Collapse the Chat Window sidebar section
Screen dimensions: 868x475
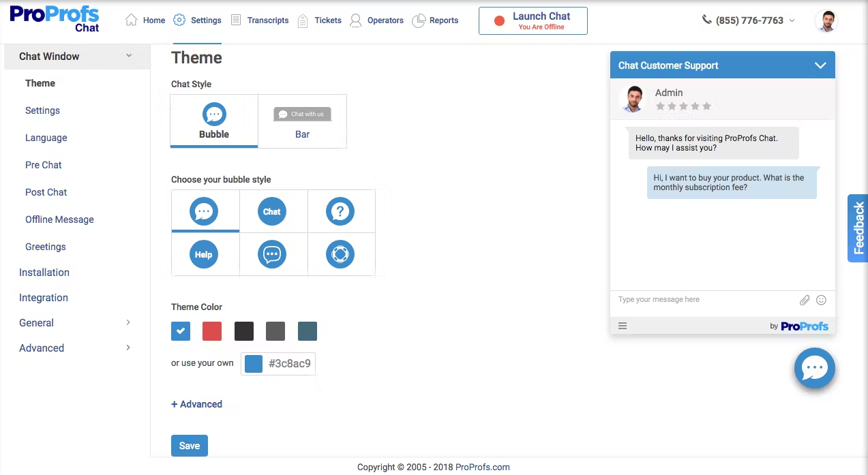coord(77,57)
